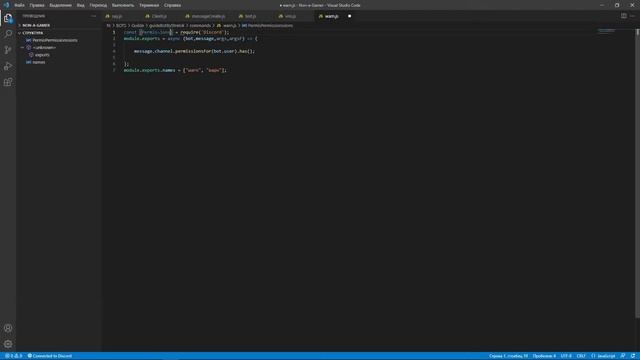Open the Explorer view in the activity bar
This screenshot has width=640, height=360.
[8, 18]
